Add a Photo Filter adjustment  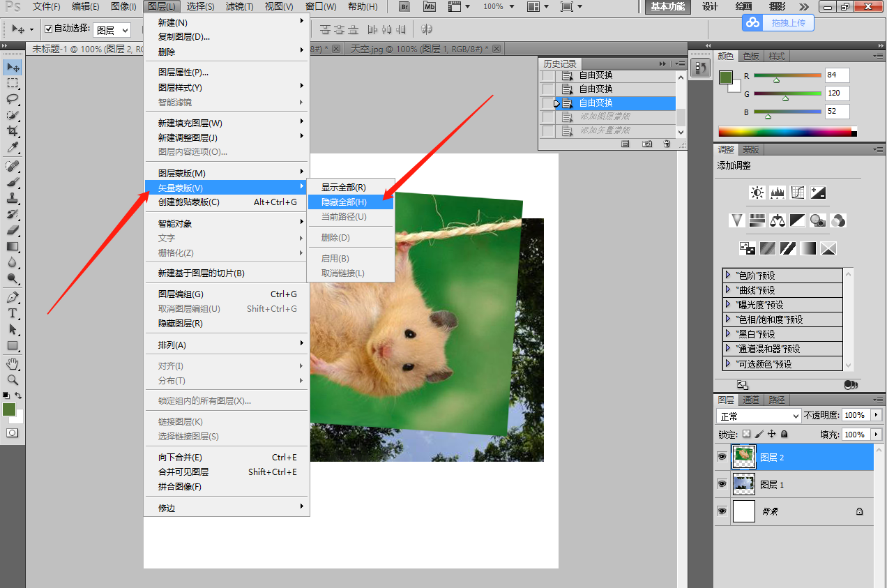pyautogui.click(x=818, y=220)
